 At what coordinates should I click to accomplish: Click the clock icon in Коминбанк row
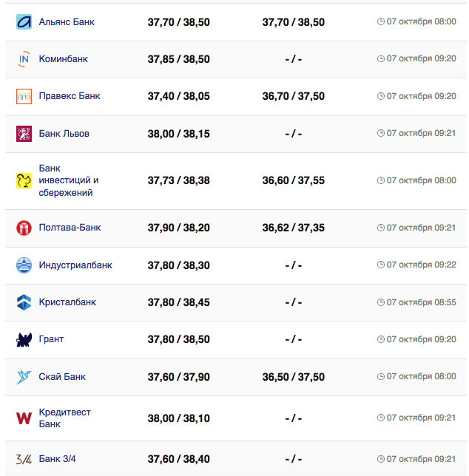(381, 59)
